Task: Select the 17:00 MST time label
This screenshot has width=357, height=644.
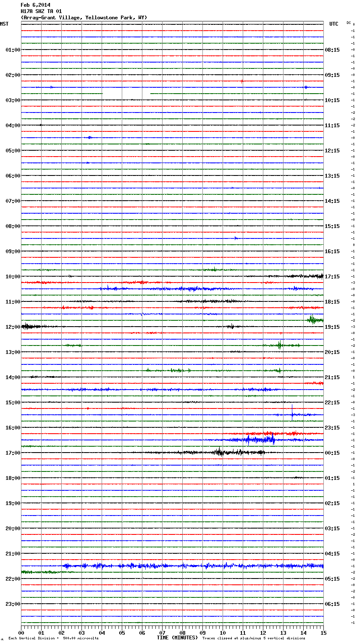Action: click(x=13, y=453)
